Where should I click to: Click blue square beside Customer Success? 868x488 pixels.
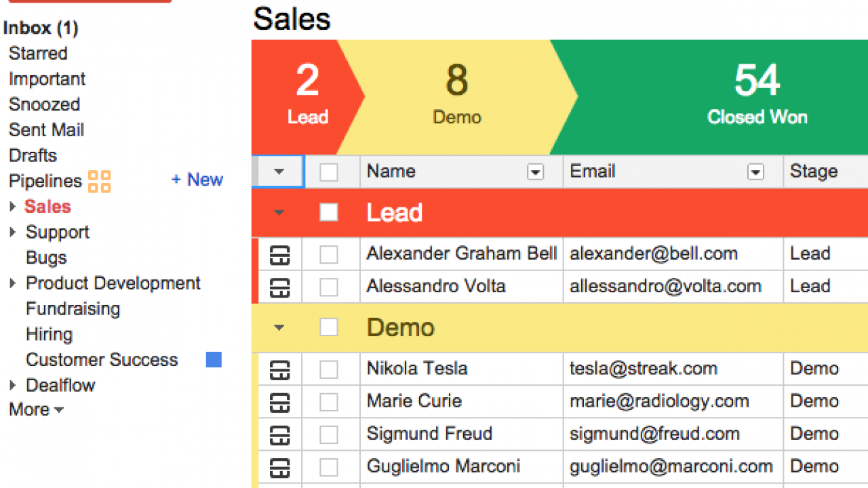(214, 360)
